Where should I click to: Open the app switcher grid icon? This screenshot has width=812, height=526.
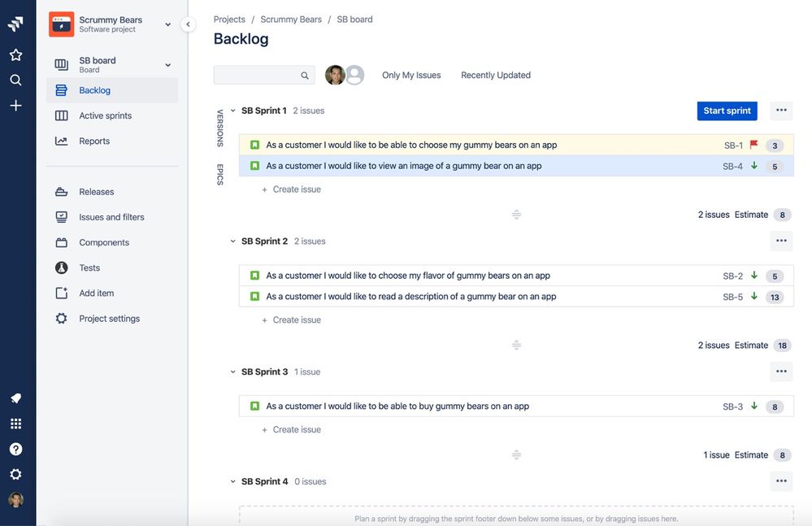tap(16, 423)
